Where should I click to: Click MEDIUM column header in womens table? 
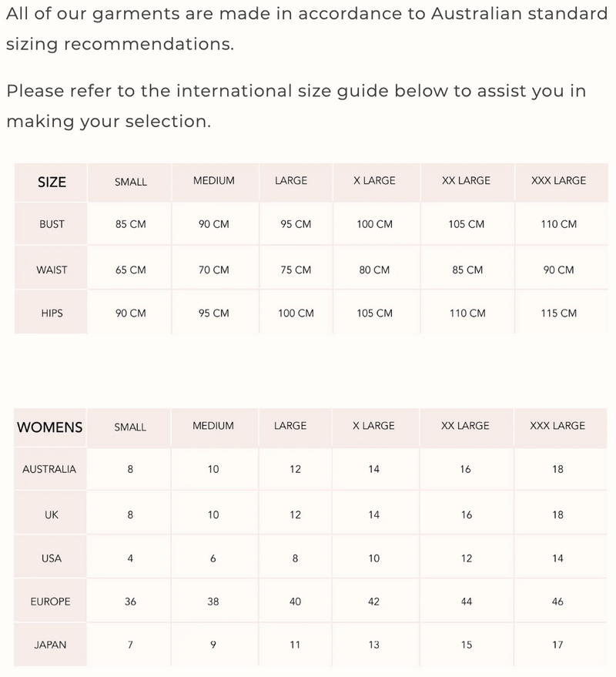pos(213,426)
